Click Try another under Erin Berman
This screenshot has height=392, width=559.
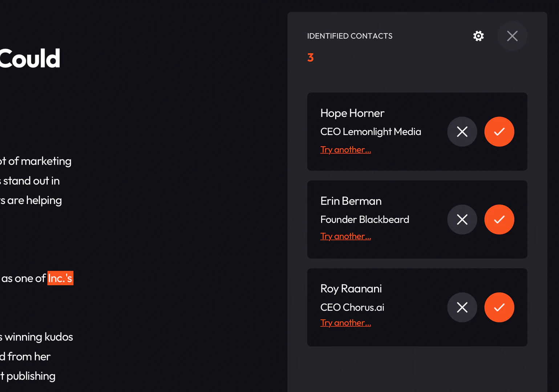(345, 236)
